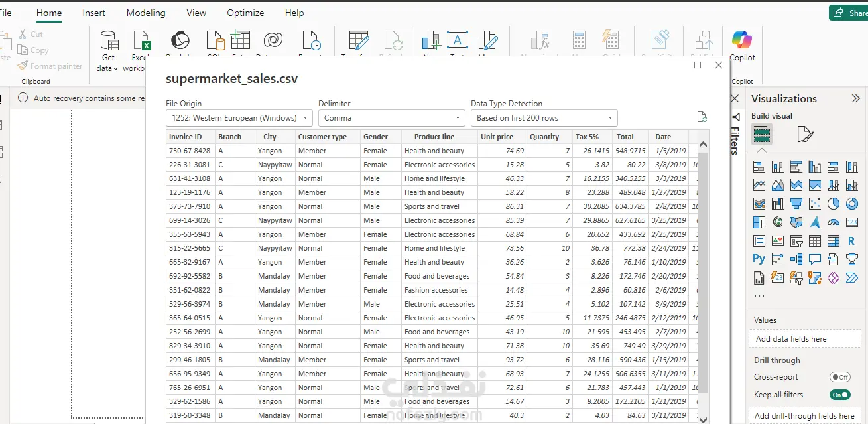This screenshot has height=424, width=868.
Task: Open the Modeling ribbon tab
Action: point(146,13)
